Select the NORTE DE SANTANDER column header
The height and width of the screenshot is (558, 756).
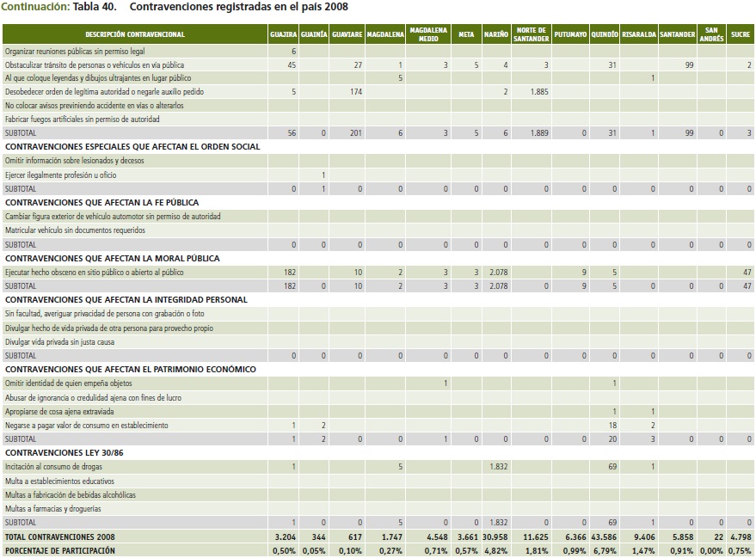(x=531, y=34)
